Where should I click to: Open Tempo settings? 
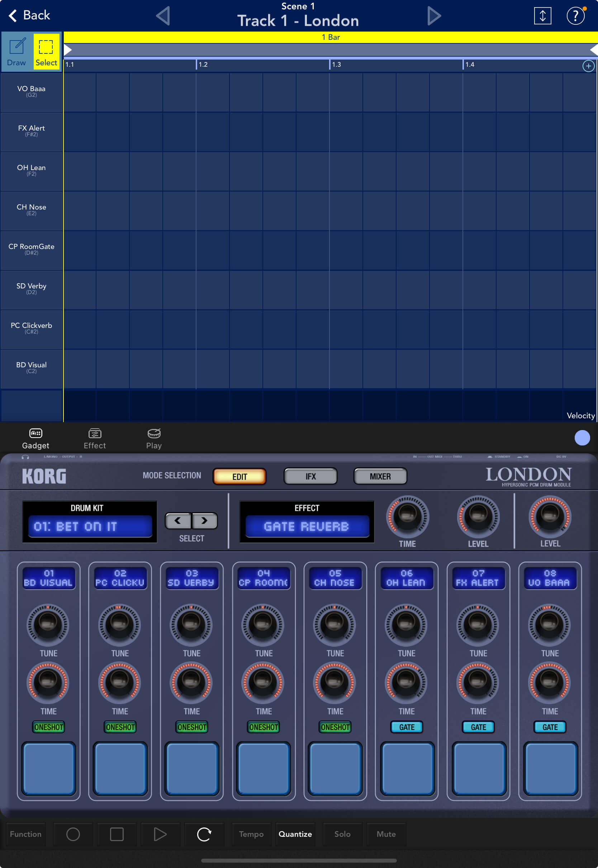click(x=251, y=834)
